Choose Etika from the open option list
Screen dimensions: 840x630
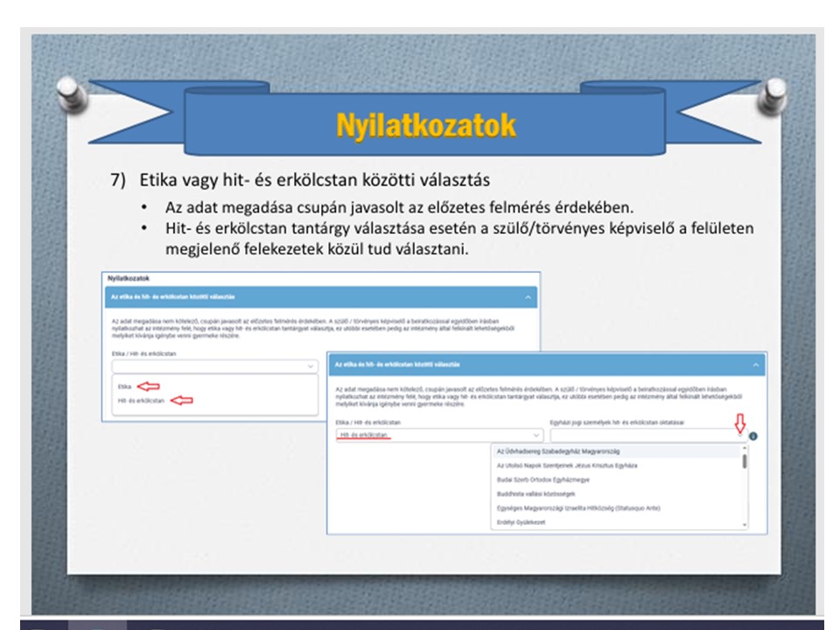coord(124,385)
